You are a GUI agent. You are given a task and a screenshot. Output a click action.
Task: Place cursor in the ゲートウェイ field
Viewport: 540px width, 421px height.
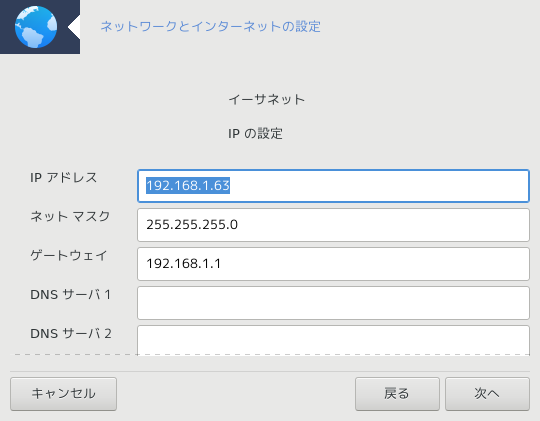(333, 264)
